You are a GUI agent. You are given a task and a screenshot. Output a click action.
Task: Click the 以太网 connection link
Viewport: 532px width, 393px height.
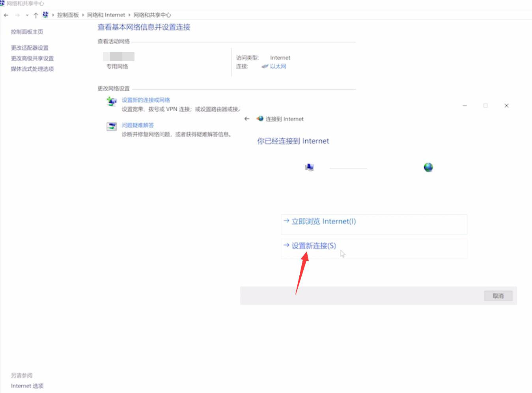(278, 66)
